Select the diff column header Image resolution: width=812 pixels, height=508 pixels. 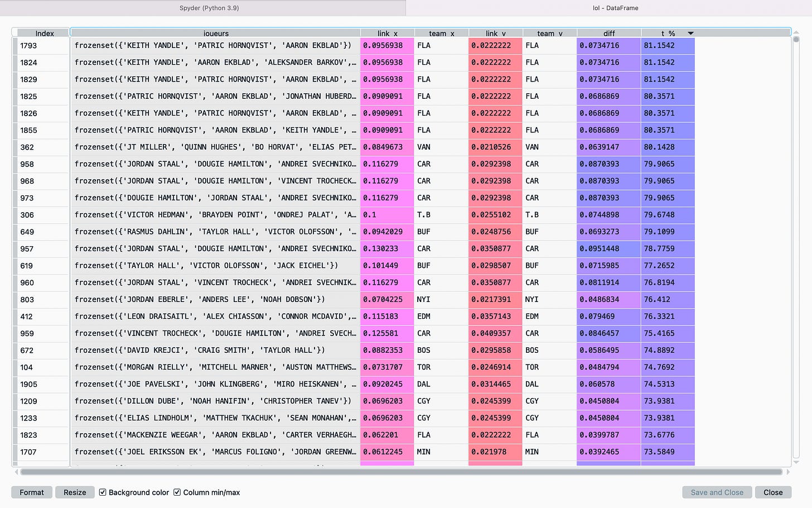(609, 33)
